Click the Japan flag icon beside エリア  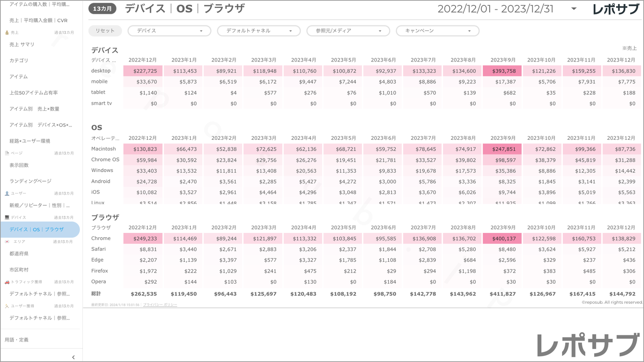pyautogui.click(x=7, y=242)
